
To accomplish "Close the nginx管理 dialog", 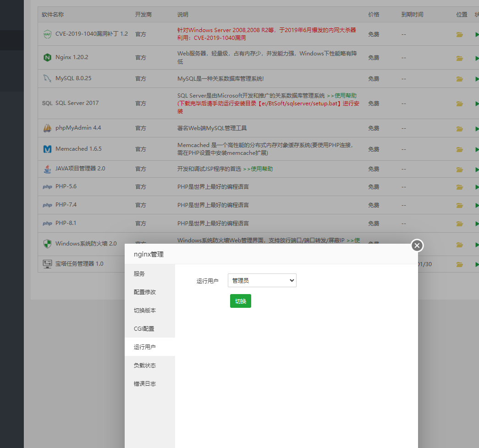I will (417, 246).
